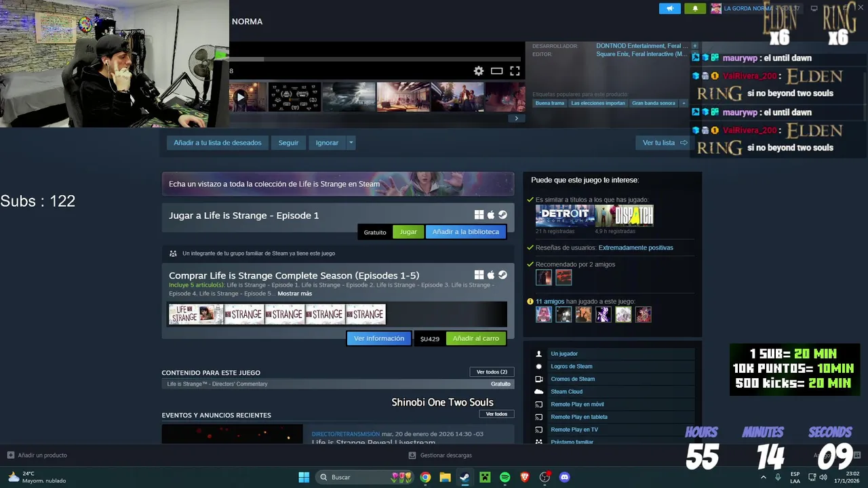Click the megaphone announcements icon
Screen dimensions: 868x488
pyautogui.click(x=670, y=8)
